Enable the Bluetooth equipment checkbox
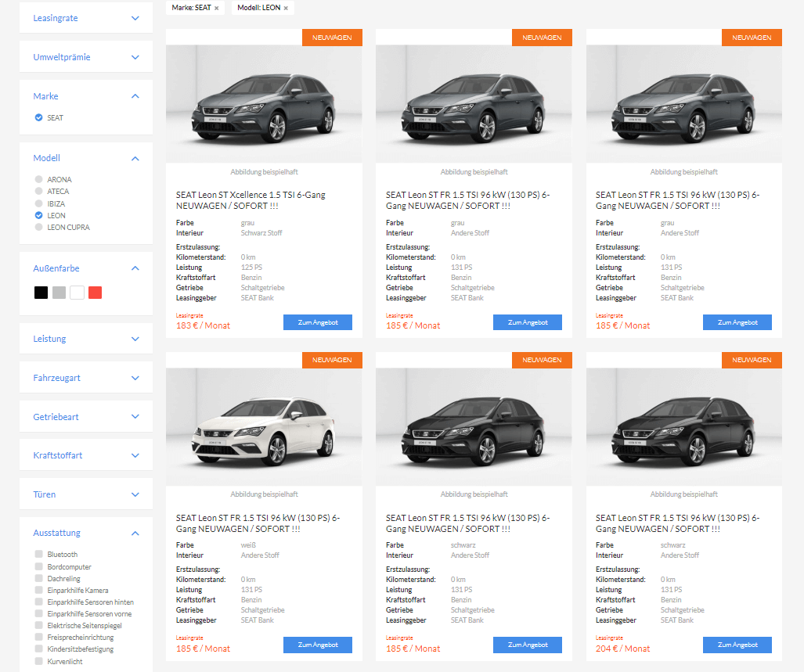This screenshot has width=804, height=672. pos(38,554)
